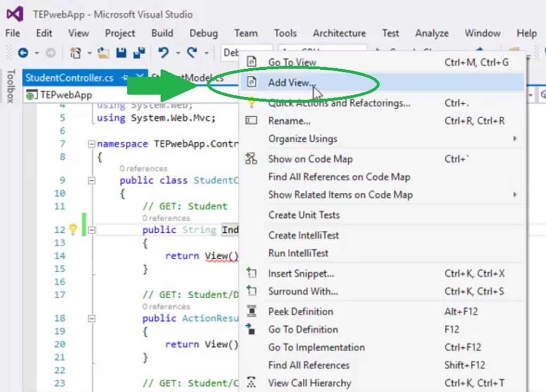Click the Navigate Backward arrow icon

(23, 53)
